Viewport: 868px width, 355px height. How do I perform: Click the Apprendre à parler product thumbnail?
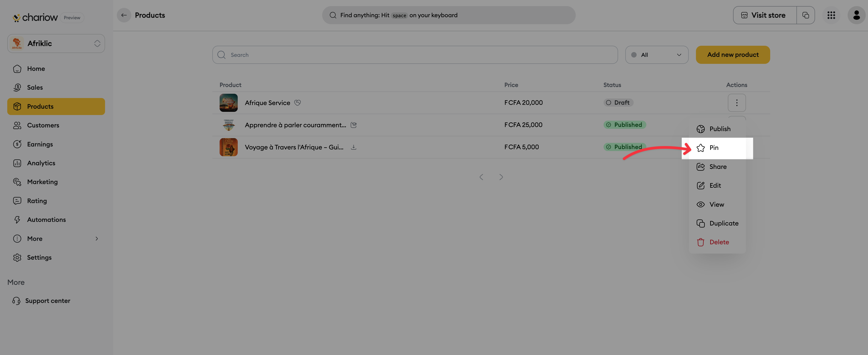(x=228, y=125)
